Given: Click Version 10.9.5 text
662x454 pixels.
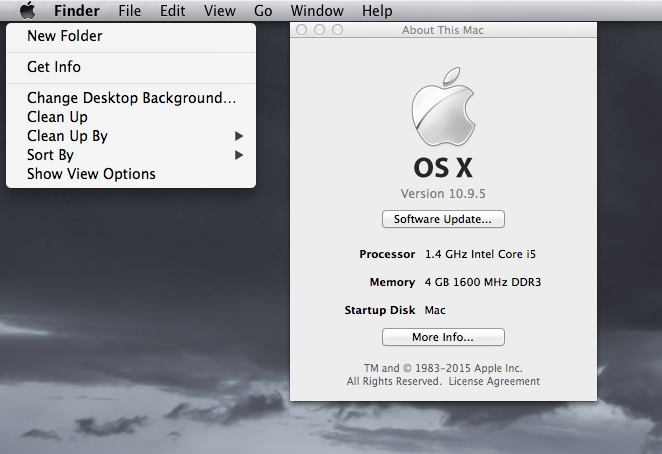Looking at the screenshot, I should [x=443, y=194].
